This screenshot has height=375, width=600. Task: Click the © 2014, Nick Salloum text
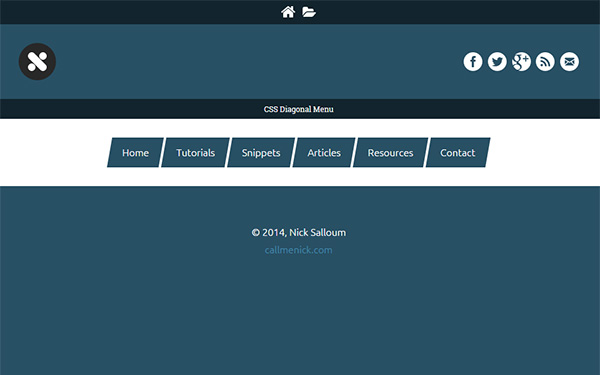(x=298, y=232)
